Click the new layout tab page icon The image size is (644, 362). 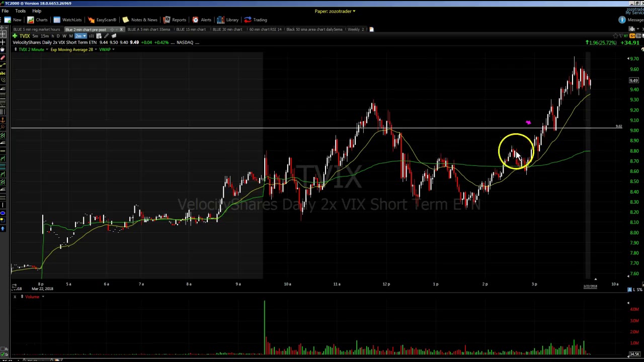(371, 29)
